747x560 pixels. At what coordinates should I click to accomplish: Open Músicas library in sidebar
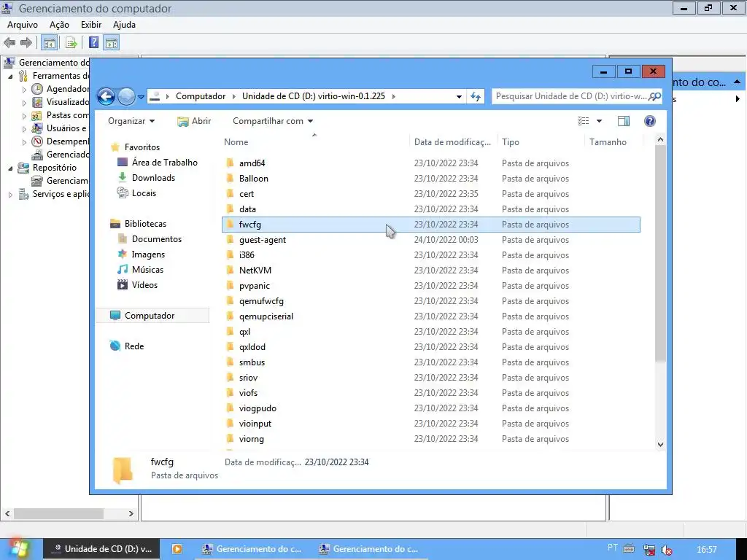click(147, 270)
